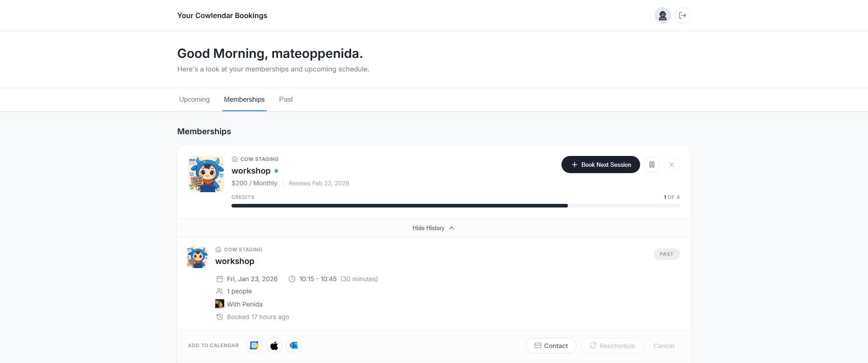Screen dimensions: 868x363
Task: Add booking to Outlook Calendar
Action: point(294,345)
